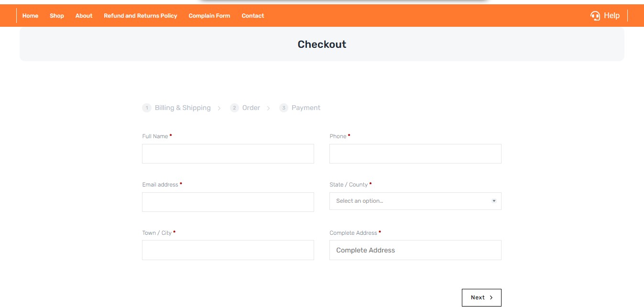
Task: Open the Complain Form page
Action: [x=209, y=16]
